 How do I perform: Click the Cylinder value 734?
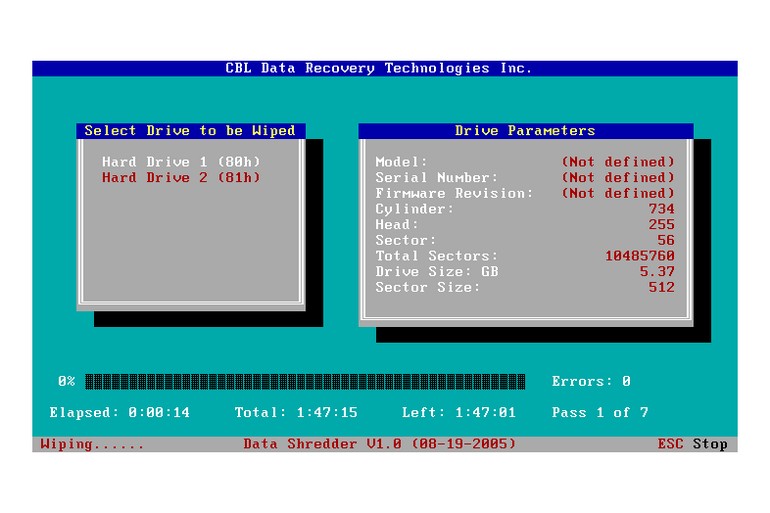click(x=661, y=209)
